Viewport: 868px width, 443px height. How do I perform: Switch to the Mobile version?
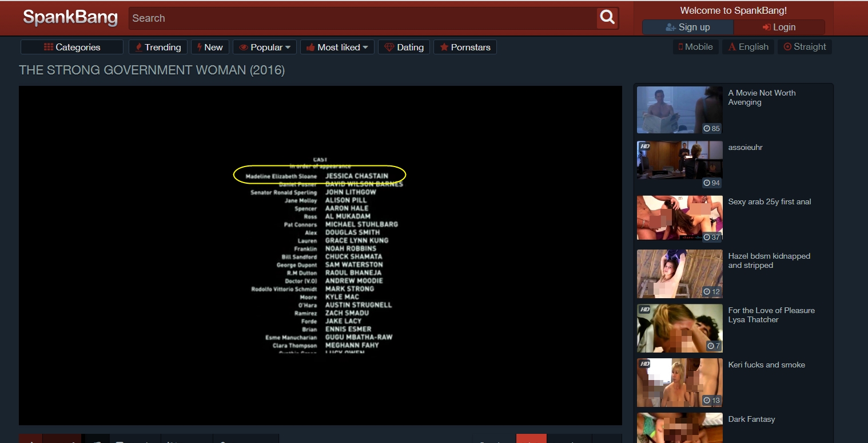pyautogui.click(x=695, y=47)
